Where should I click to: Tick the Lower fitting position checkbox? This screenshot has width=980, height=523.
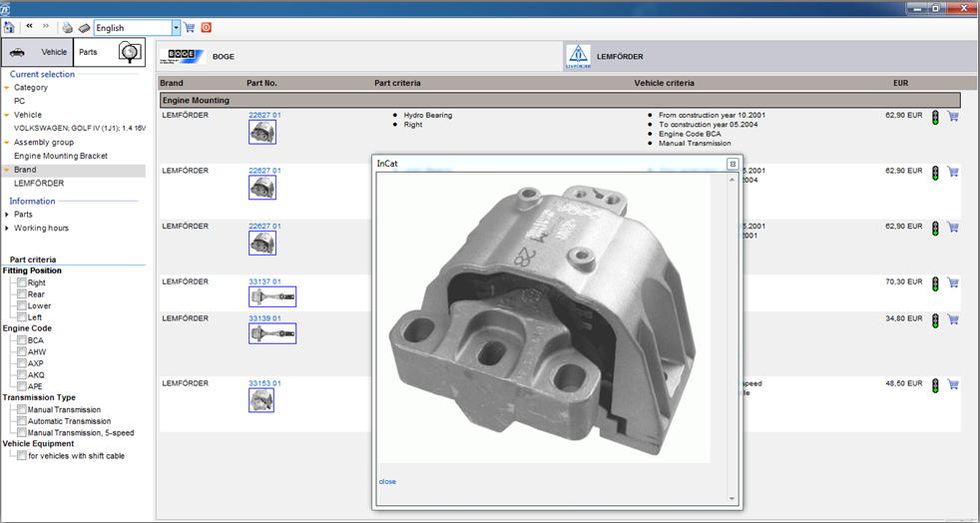[x=22, y=305]
